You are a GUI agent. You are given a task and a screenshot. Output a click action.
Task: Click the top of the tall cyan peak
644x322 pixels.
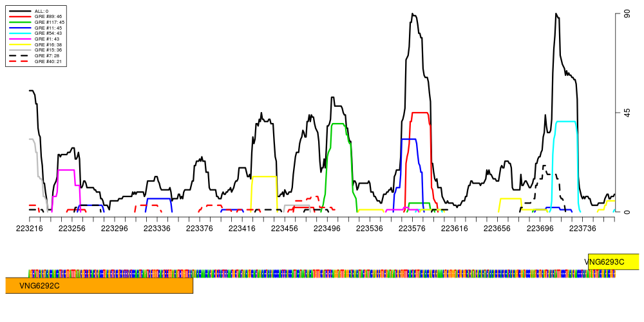coord(565,121)
